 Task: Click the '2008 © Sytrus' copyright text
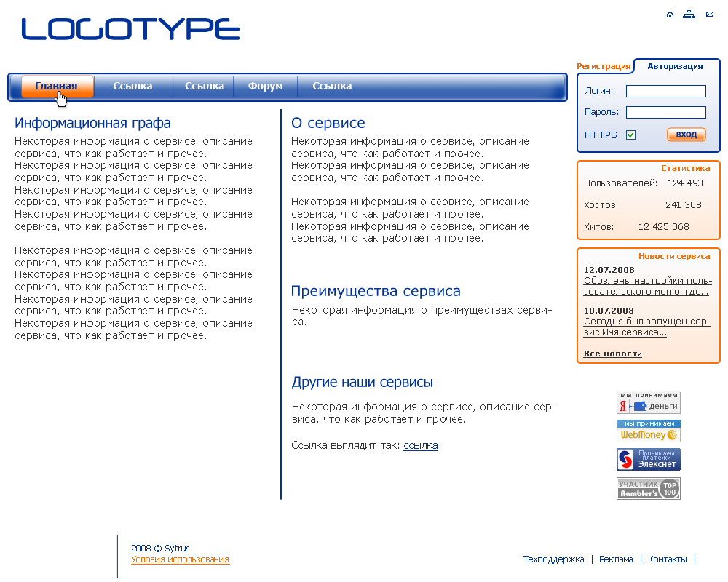(x=160, y=548)
